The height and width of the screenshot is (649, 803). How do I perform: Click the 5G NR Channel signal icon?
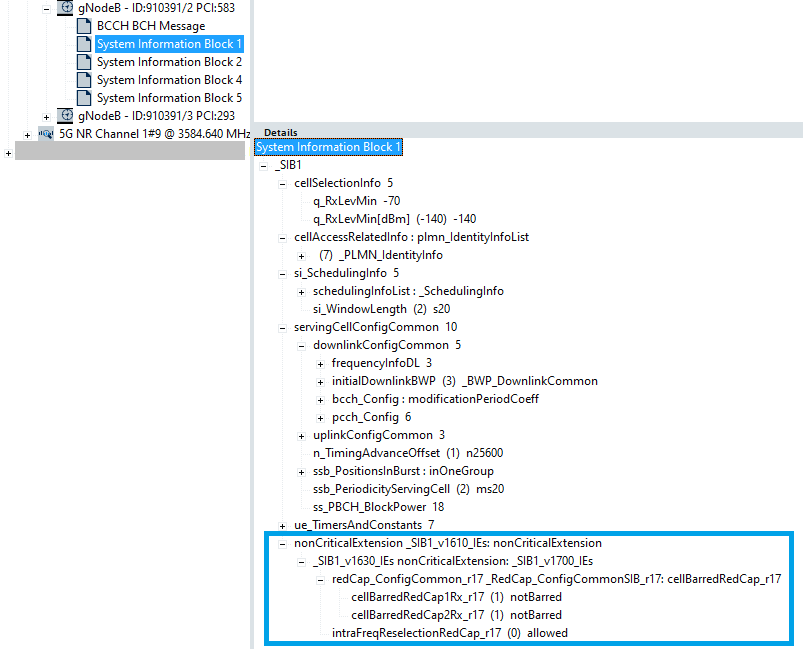(x=46, y=134)
